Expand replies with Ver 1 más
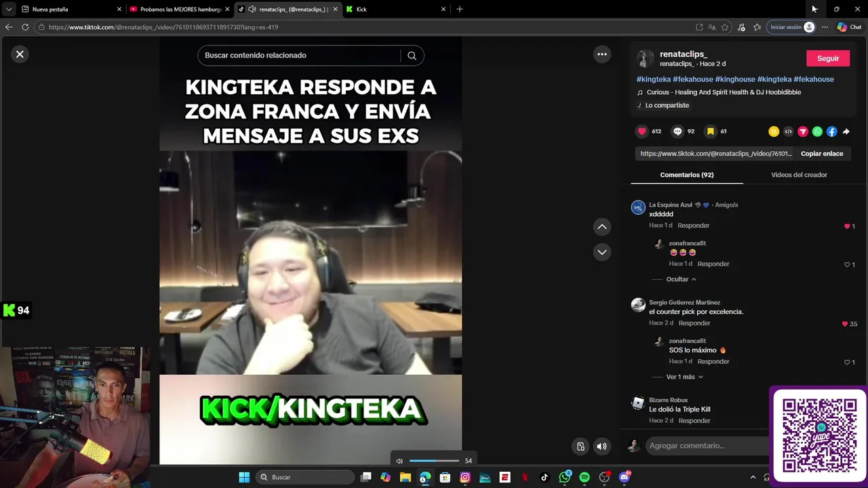This screenshot has height=488, width=868. coord(684,377)
